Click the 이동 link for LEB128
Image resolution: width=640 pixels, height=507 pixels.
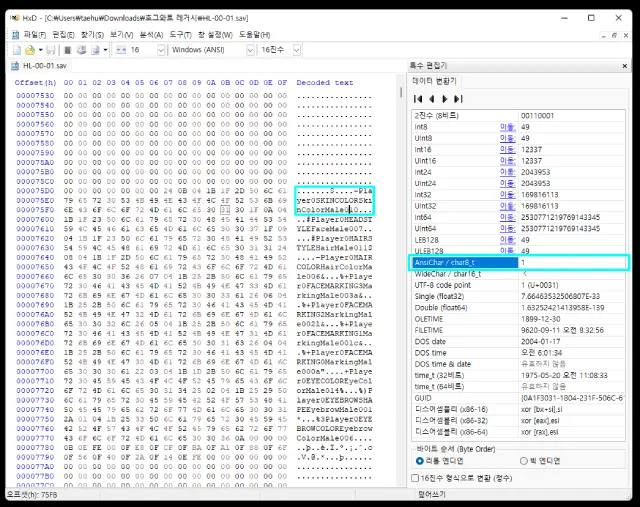click(508, 240)
